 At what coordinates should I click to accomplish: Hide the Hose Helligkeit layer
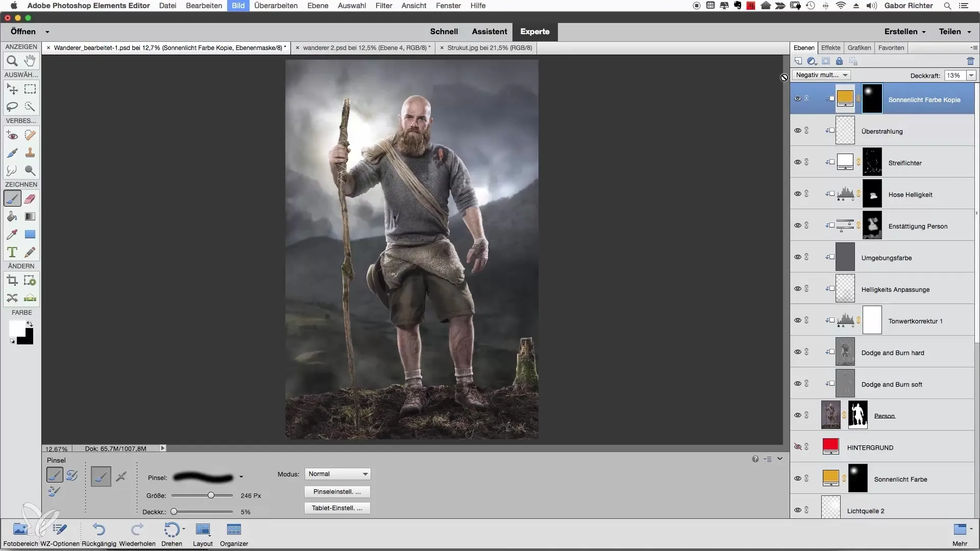pyautogui.click(x=798, y=193)
